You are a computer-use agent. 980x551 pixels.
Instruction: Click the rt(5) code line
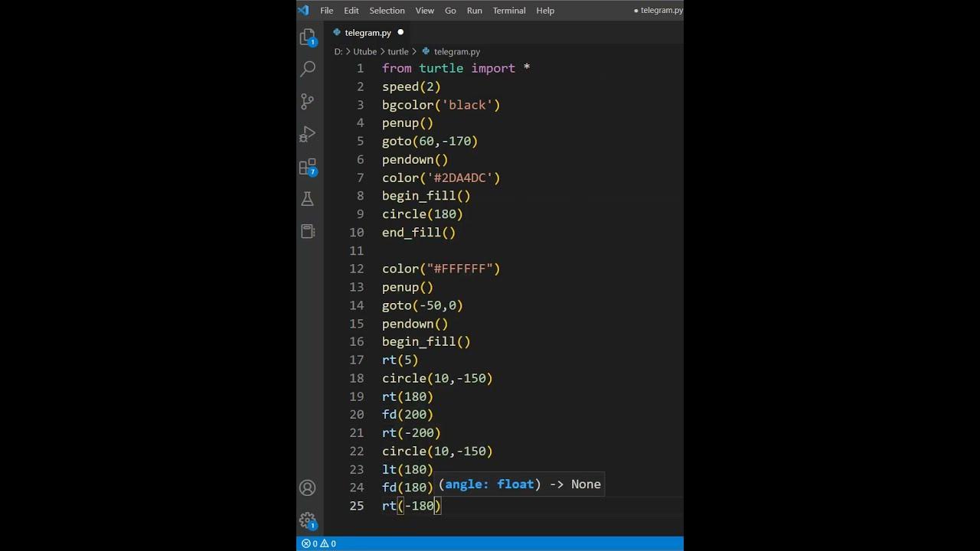400,360
